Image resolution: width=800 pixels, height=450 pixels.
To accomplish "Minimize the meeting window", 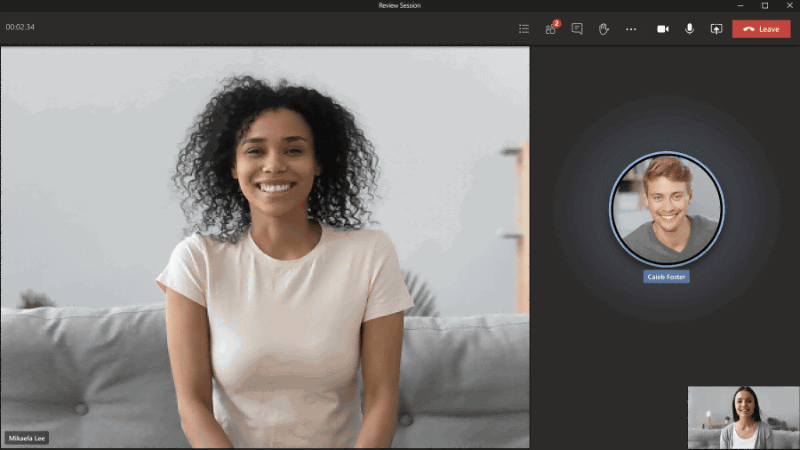I will tap(739, 5).
